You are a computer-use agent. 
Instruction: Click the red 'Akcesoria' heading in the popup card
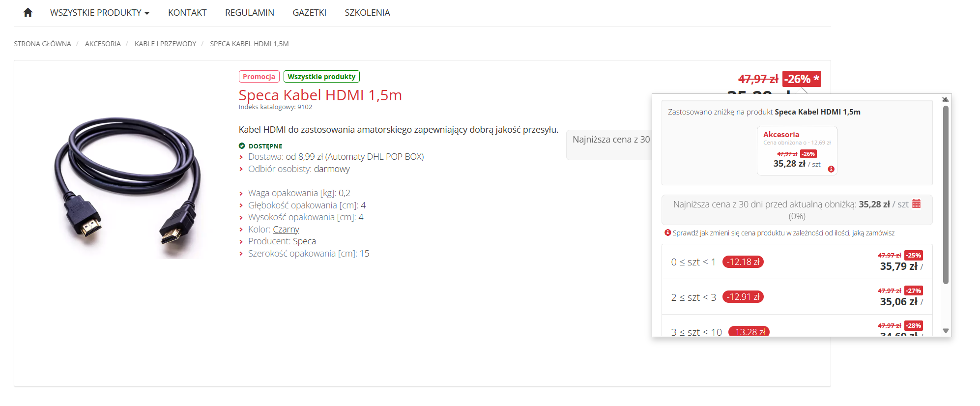(781, 135)
